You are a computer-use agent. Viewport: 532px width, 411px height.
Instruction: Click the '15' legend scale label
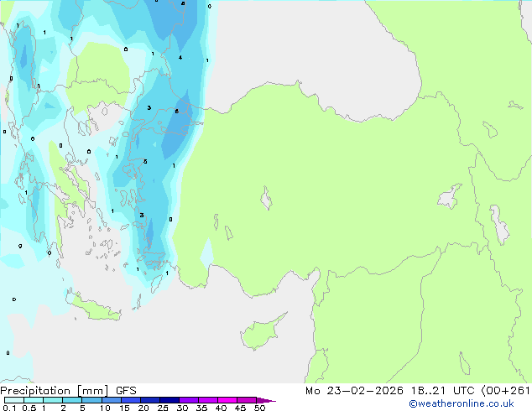click(x=124, y=408)
